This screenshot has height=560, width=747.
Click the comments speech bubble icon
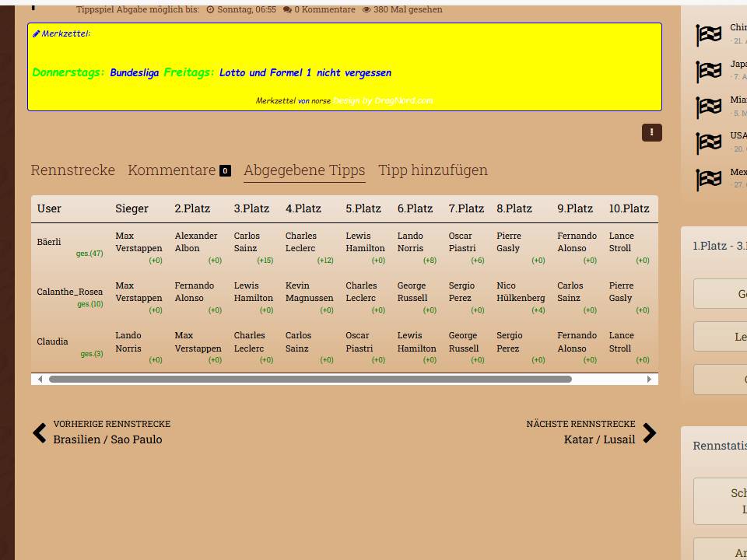288,10
